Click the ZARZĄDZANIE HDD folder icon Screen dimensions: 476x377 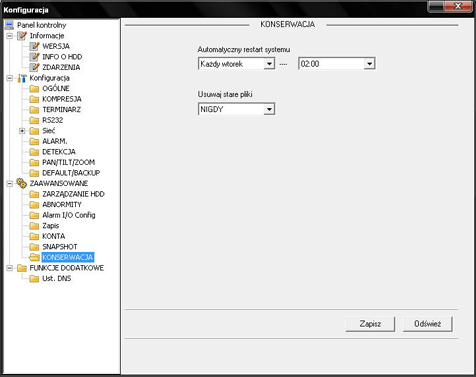pos(34,194)
